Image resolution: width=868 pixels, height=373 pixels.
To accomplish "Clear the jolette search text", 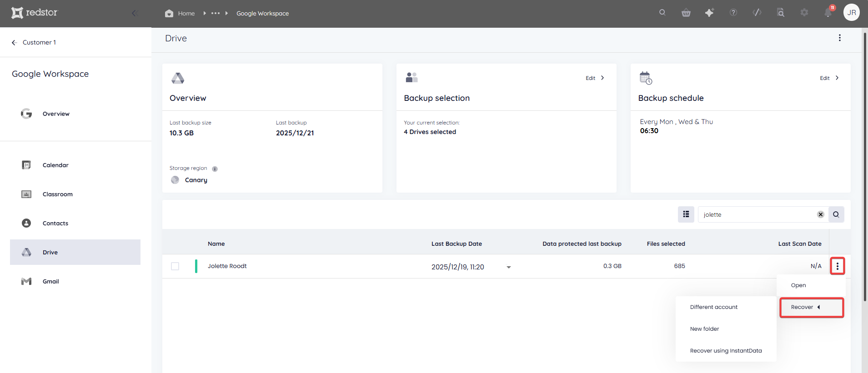I will coord(821,214).
